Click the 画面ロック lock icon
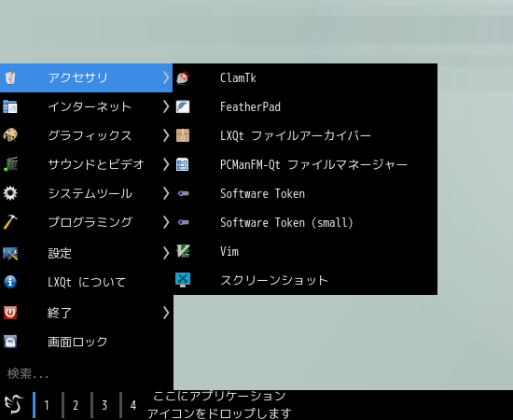The width and height of the screenshot is (513, 420). point(10,342)
